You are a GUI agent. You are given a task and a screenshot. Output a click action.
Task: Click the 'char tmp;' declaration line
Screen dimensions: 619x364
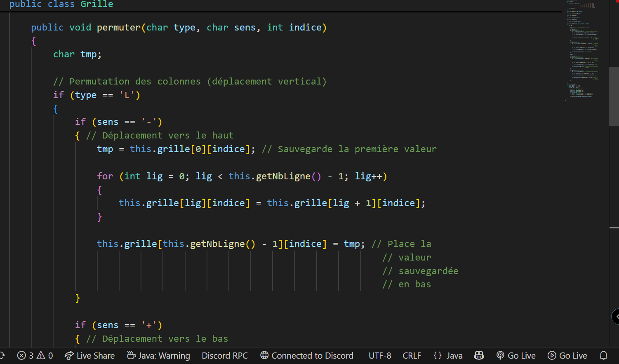77,54
